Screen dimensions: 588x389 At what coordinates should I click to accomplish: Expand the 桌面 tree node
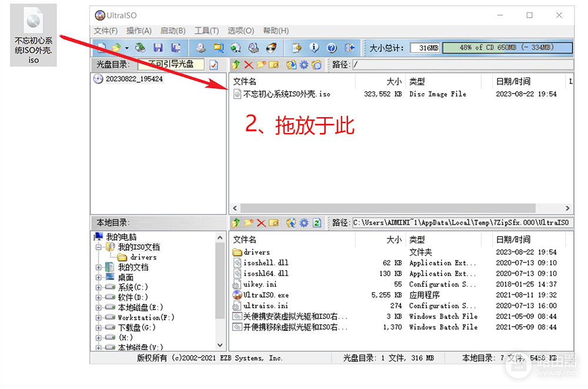coord(99,278)
